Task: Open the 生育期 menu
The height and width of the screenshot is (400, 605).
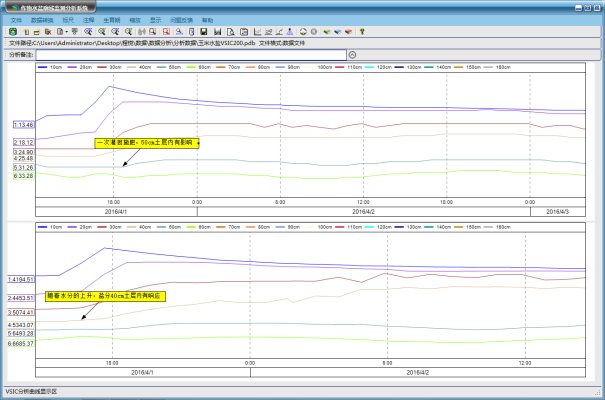Action: click(x=112, y=20)
